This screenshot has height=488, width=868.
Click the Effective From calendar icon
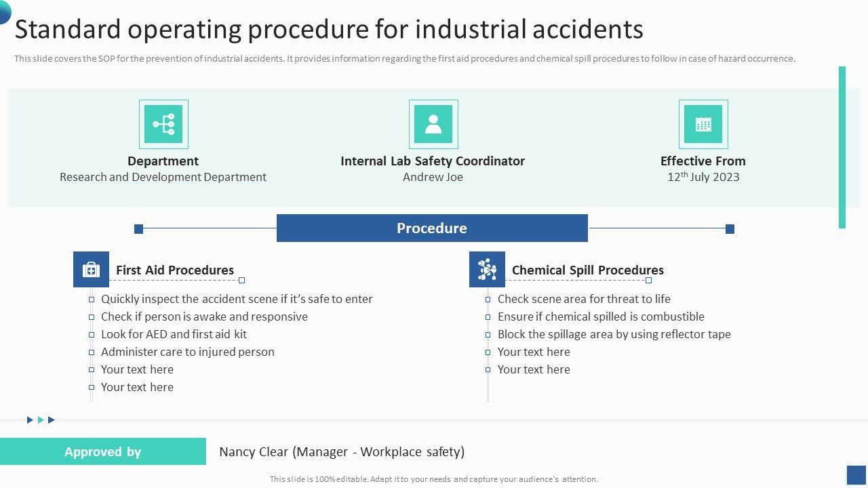pyautogui.click(x=703, y=124)
